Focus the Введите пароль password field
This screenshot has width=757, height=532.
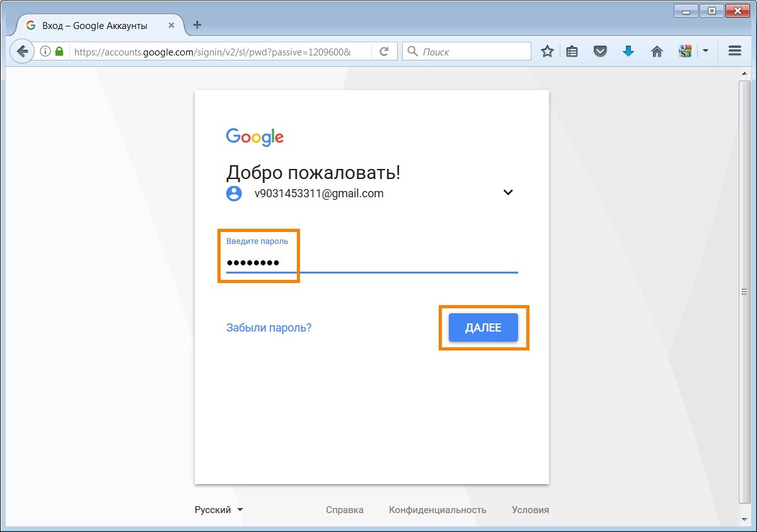tap(372, 262)
